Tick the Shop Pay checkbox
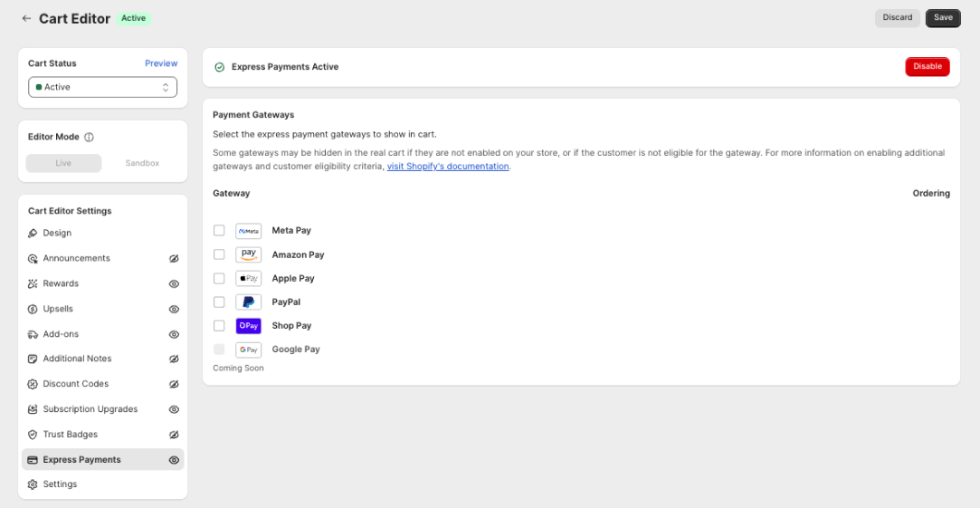This screenshot has height=508, width=980. pos(219,326)
